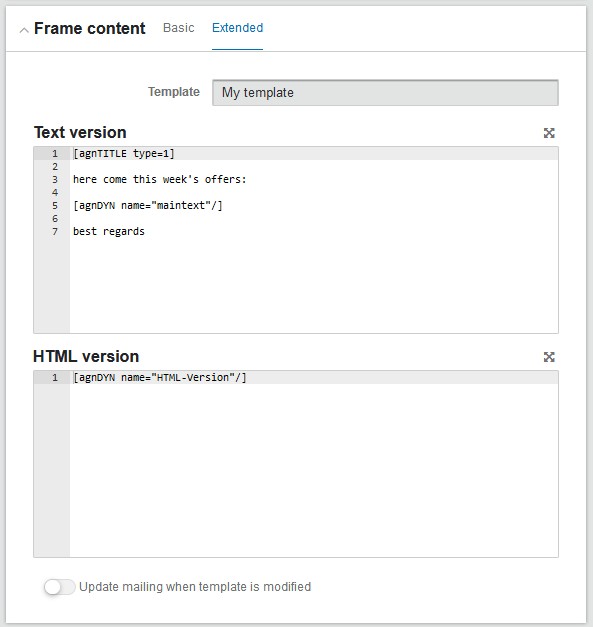Click the Frame content heading
Screen dimensions: 593x627
click(90, 28)
